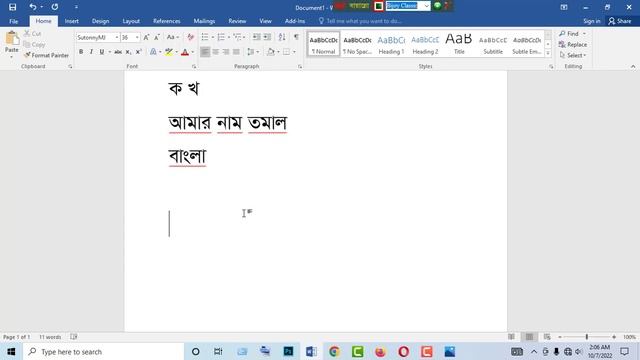Toggle show paragraph marks

click(x=296, y=37)
